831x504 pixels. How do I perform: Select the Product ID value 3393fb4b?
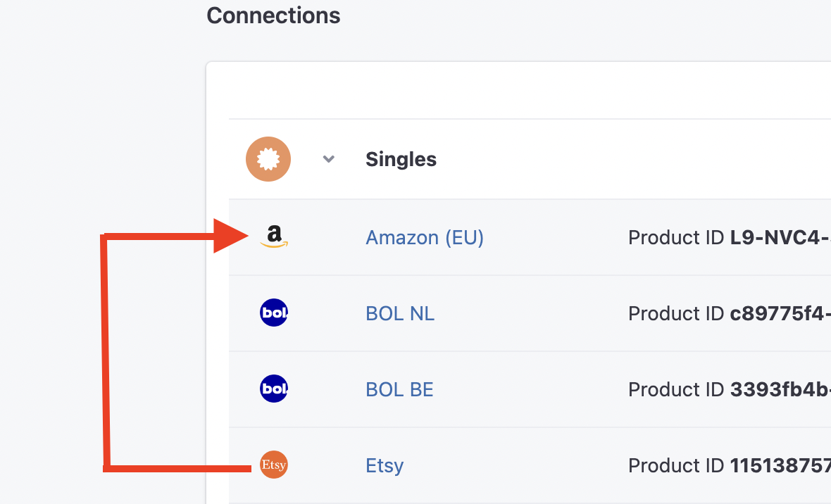[780, 389]
